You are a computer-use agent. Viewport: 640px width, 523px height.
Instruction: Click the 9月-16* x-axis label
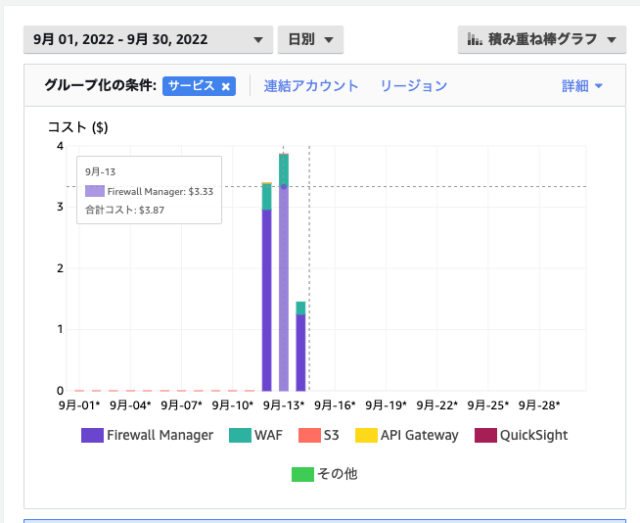point(335,405)
